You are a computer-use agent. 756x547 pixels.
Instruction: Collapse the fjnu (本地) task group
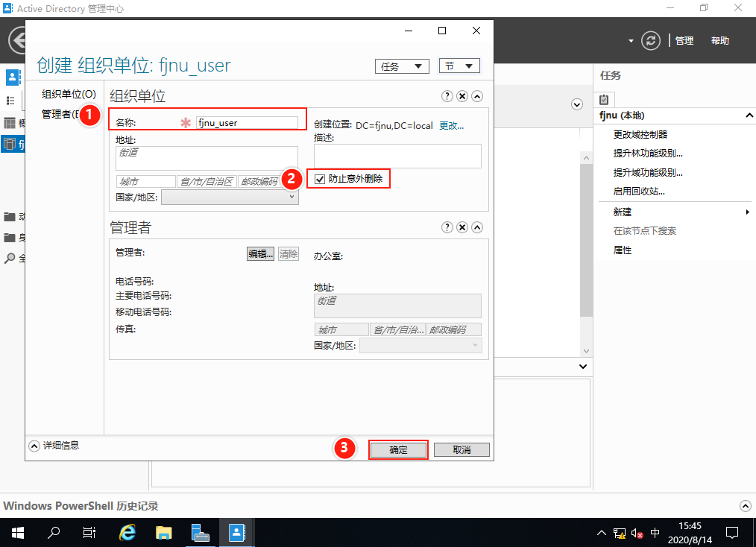point(749,116)
